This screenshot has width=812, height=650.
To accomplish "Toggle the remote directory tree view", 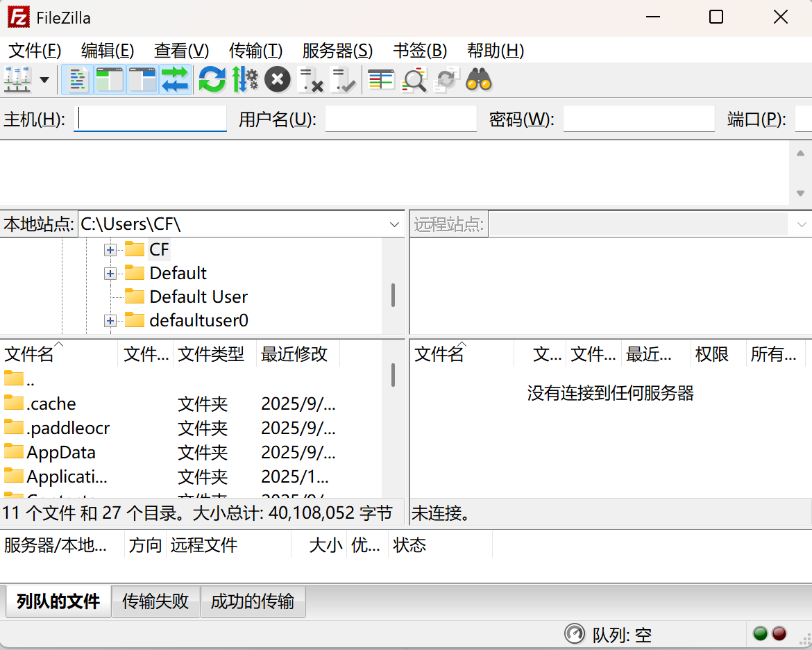I will click(142, 79).
